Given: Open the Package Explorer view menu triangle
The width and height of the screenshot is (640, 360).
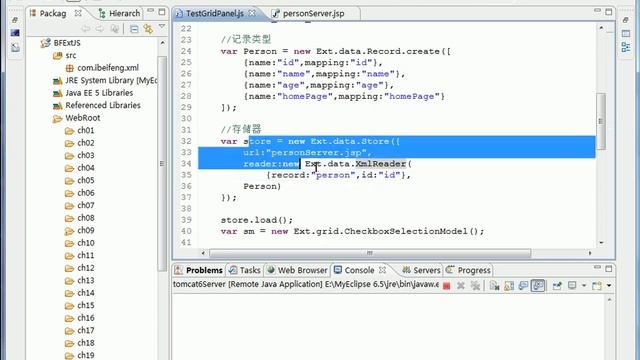Looking at the screenshot, I should 162,27.
